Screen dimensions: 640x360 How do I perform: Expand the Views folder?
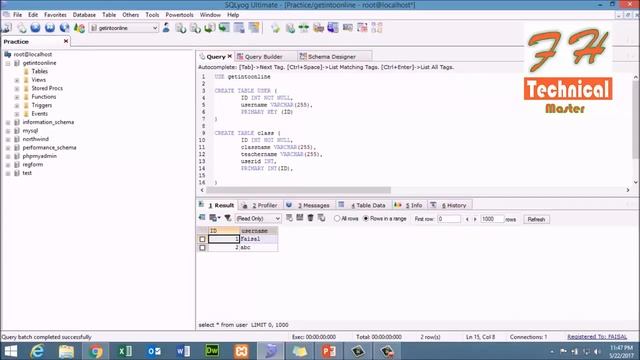tap(17, 80)
